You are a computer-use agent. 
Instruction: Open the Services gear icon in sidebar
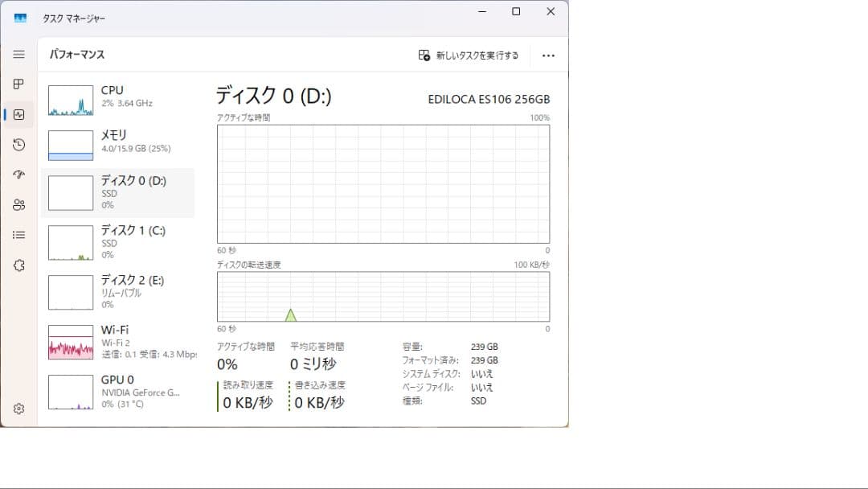tap(18, 265)
